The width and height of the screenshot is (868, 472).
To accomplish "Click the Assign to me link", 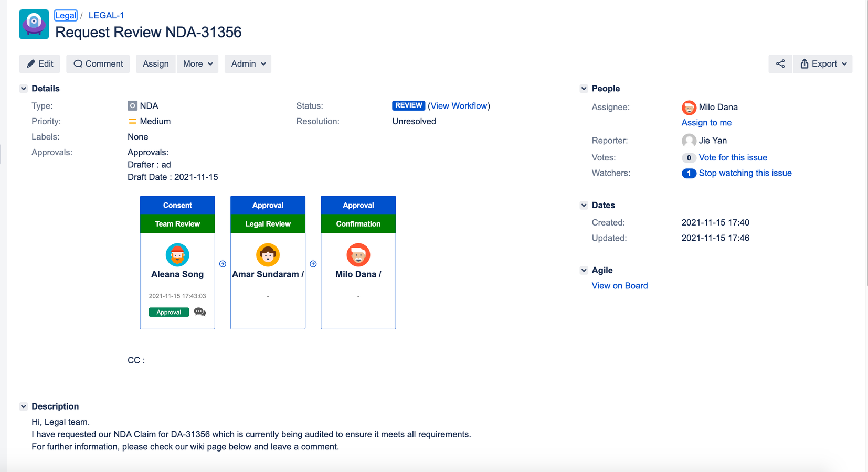I will point(706,123).
